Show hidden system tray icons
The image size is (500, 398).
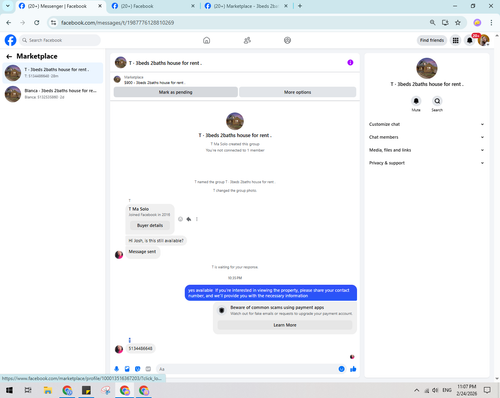[417, 390]
